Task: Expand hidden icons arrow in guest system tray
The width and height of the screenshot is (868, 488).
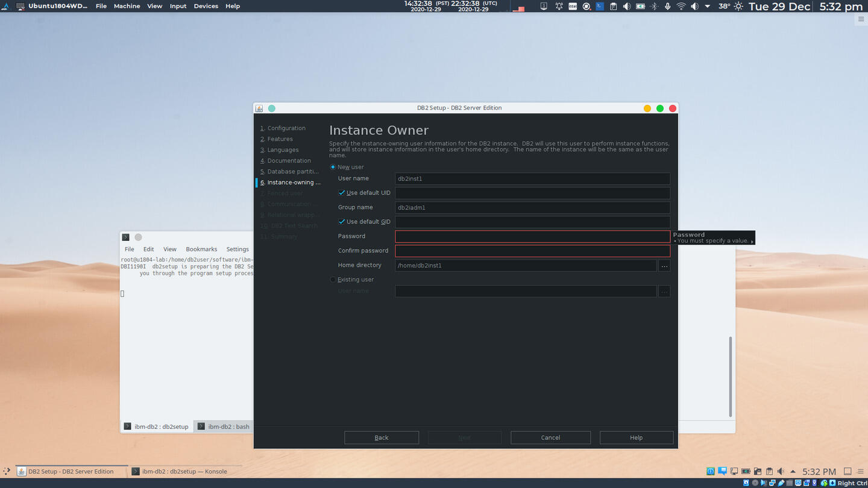Action: (x=793, y=471)
